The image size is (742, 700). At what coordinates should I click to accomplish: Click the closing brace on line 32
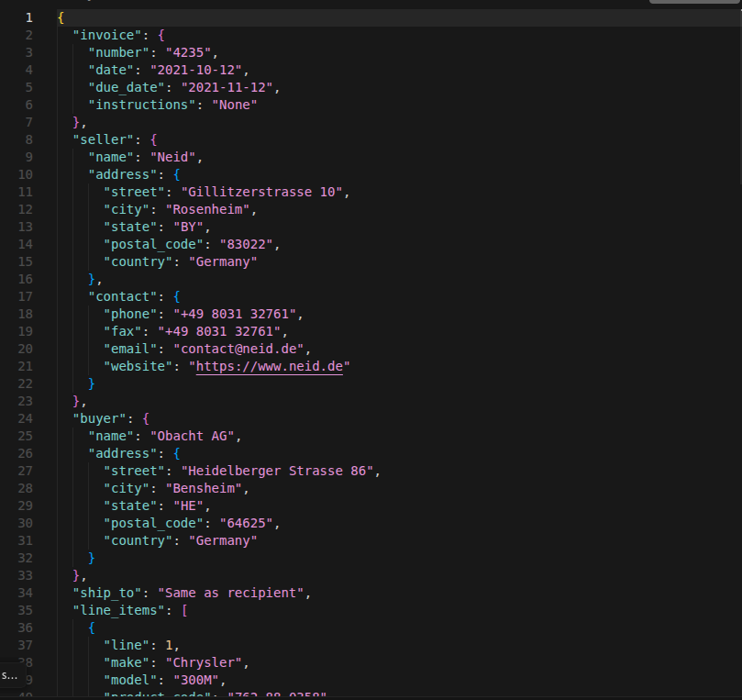92,559
